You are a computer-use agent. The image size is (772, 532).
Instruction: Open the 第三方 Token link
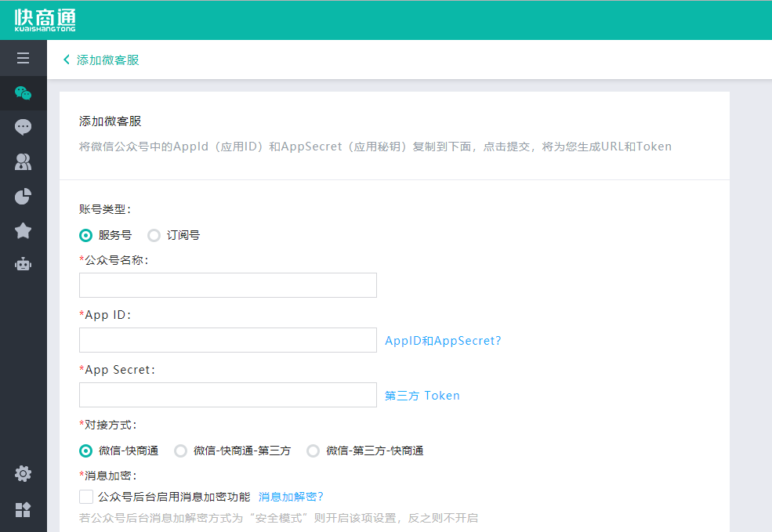click(422, 396)
